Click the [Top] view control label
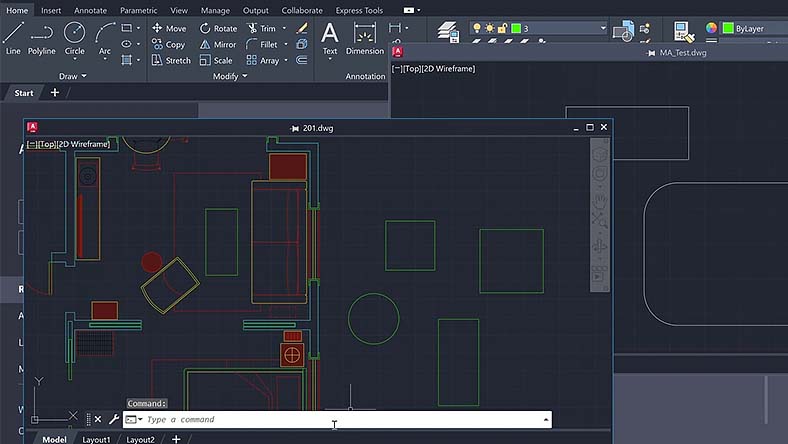Screen dimensions: 788x444 point(48,145)
